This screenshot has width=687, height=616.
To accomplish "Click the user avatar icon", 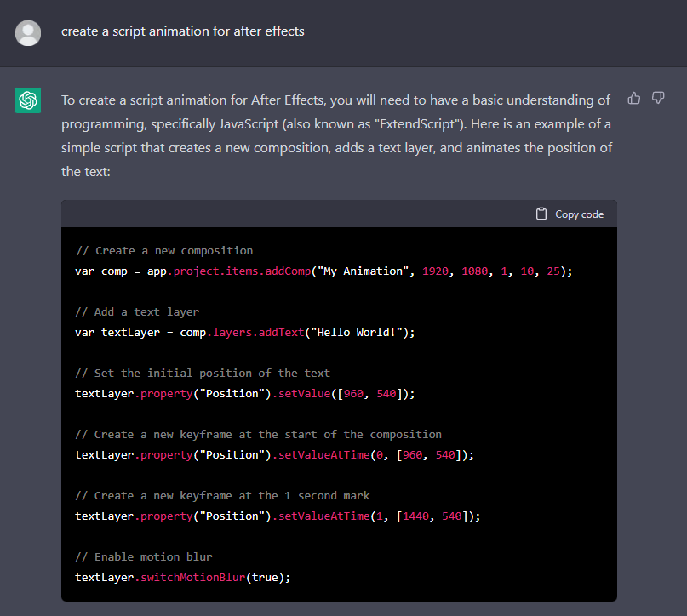I will point(28,33).
